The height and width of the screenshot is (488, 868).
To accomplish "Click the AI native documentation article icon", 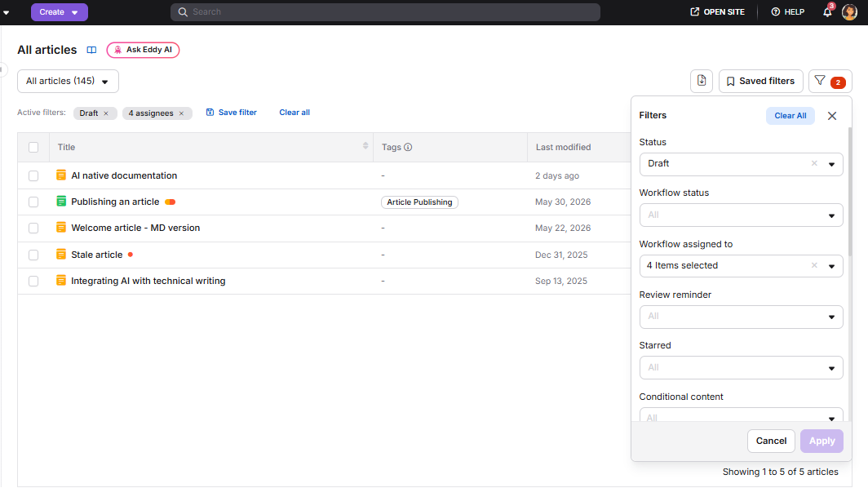I will pos(61,175).
